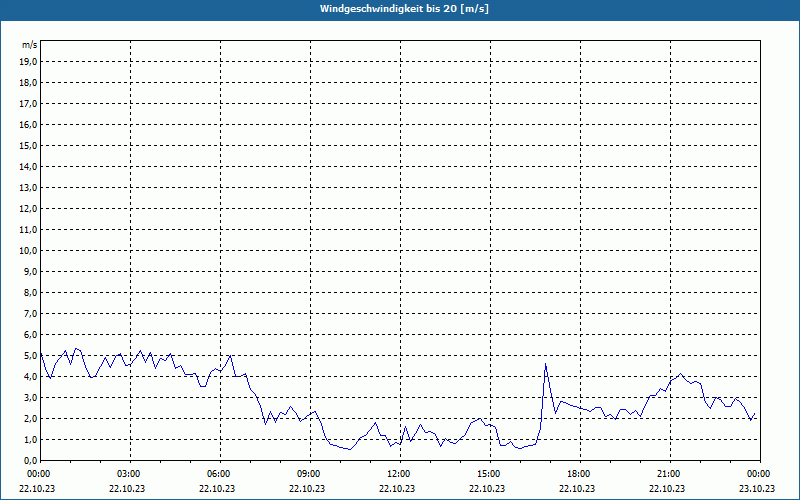Click the 2,0 y-axis value

31,418
